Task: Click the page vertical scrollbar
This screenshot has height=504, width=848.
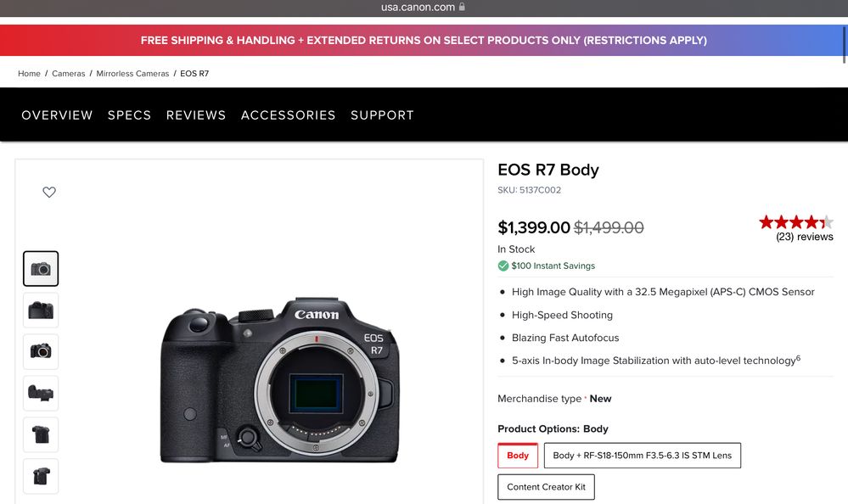Action: tap(844, 42)
